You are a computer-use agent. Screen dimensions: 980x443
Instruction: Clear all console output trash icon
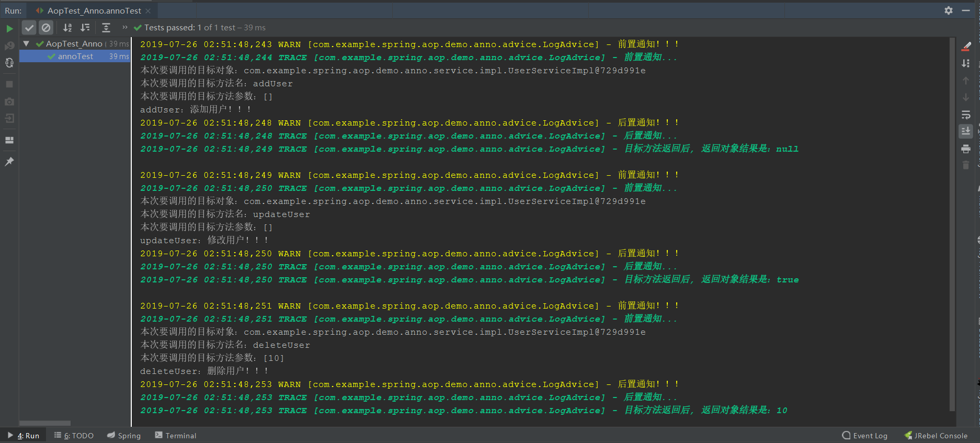966,165
